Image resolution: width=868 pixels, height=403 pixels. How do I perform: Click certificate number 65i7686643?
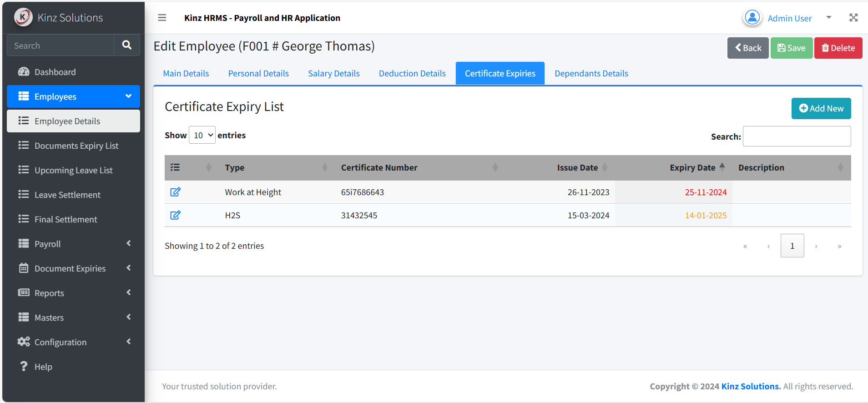(363, 192)
